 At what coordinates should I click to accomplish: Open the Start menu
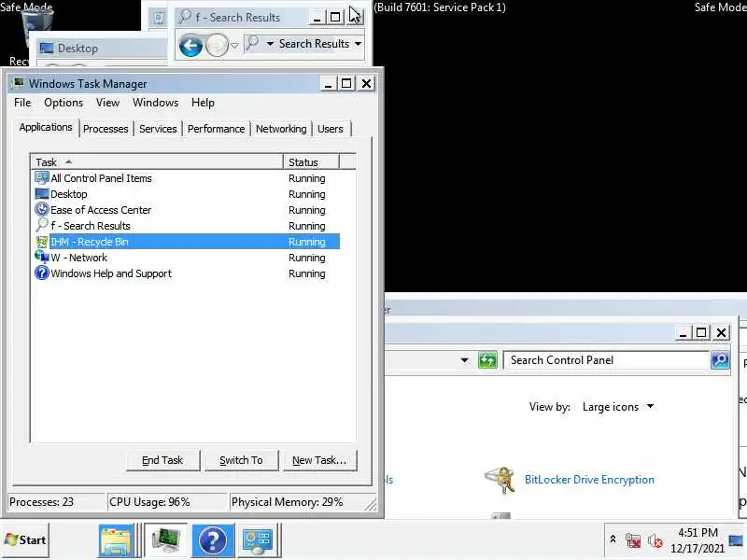coord(25,540)
